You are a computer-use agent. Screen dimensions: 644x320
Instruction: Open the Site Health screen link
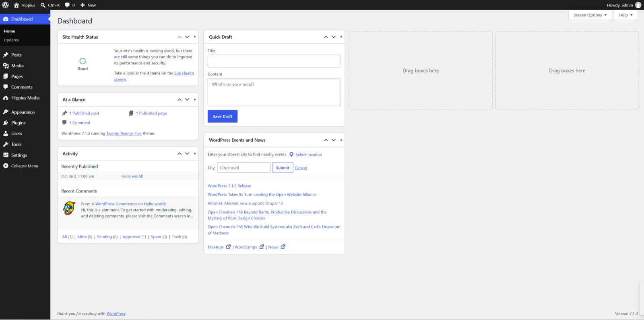154,76
